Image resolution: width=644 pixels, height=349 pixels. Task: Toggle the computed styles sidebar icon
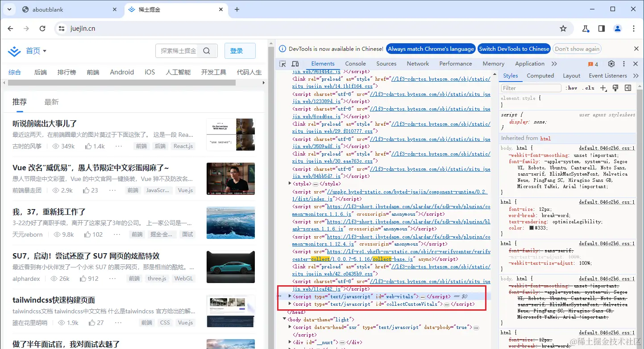[628, 88]
